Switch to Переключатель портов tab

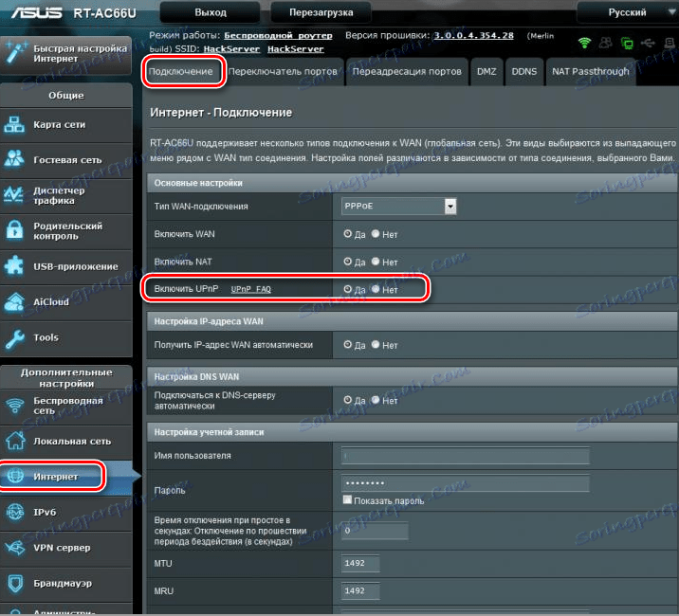[283, 71]
